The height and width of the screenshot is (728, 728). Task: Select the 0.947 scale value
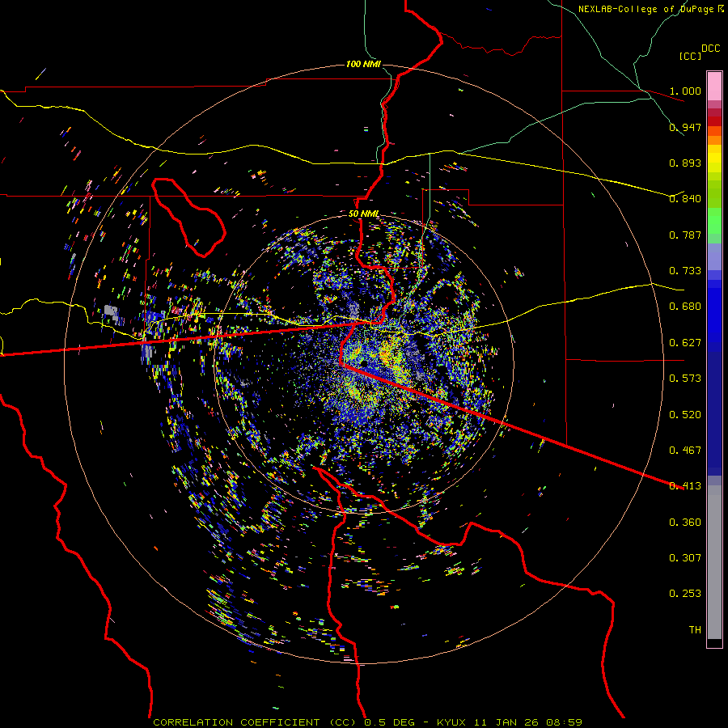pyautogui.click(x=685, y=127)
